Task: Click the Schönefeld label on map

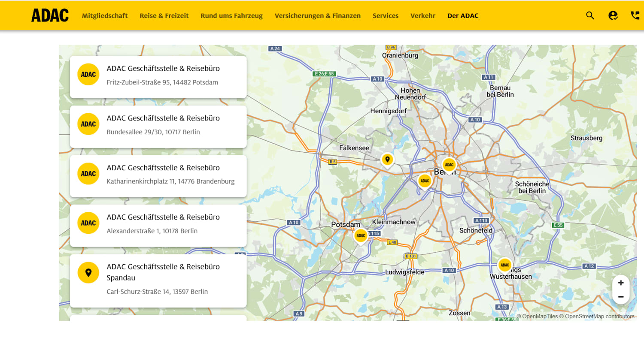Action: (x=476, y=231)
